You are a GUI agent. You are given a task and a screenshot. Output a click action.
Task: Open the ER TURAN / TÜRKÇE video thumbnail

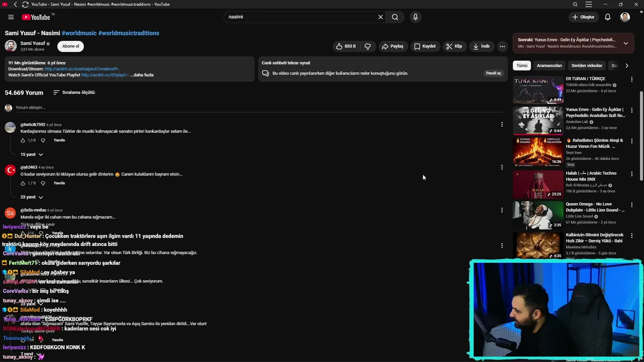(538, 89)
